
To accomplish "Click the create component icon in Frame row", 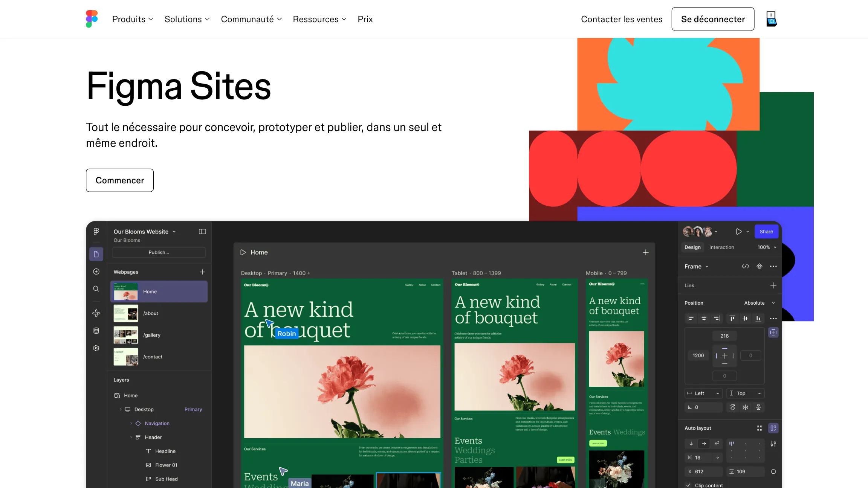I will 759,266.
